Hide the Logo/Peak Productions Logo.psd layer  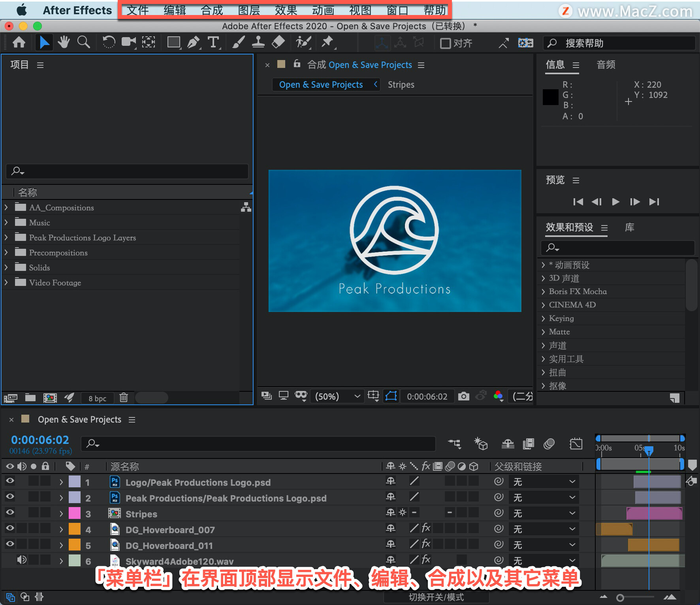[x=10, y=481]
